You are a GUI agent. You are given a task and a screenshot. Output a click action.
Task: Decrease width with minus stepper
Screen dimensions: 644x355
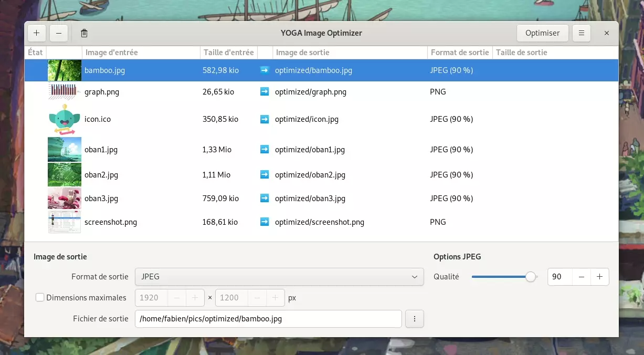coord(177,298)
